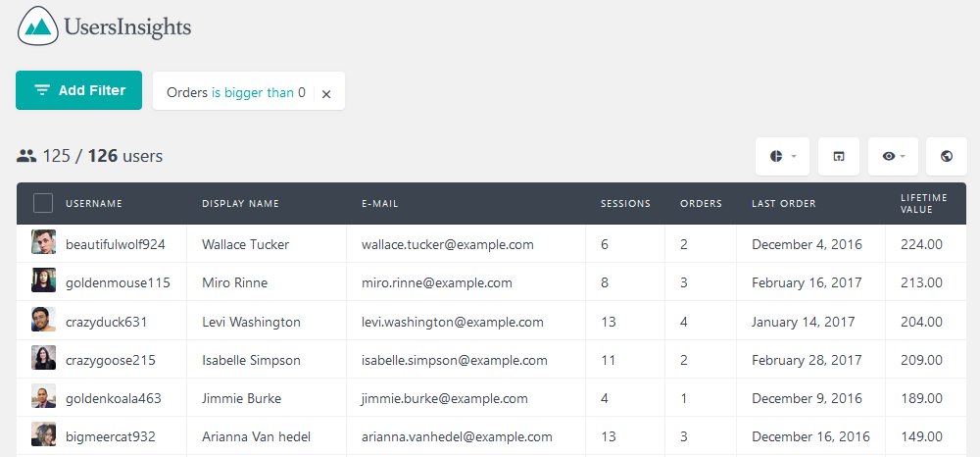The image size is (980, 457).
Task: Click the lifetime value 189.00
Action: click(x=922, y=398)
